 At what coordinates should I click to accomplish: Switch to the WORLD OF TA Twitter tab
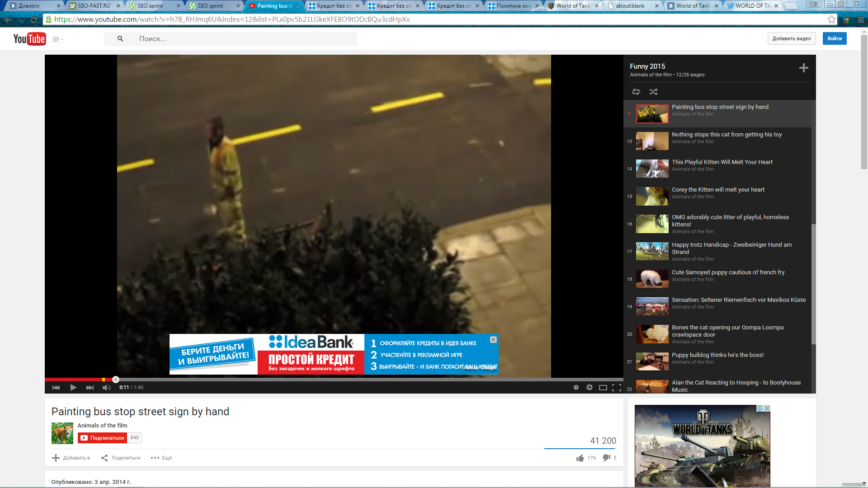click(x=753, y=6)
